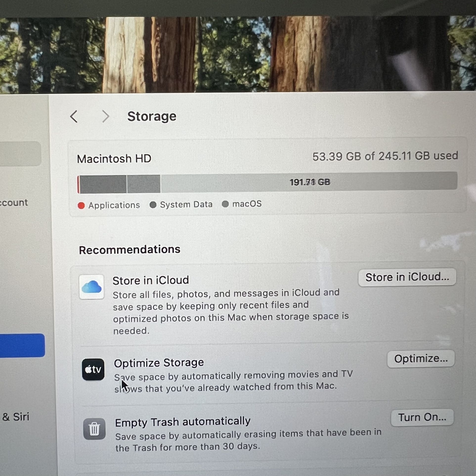Click the System Data legend label

click(x=186, y=204)
